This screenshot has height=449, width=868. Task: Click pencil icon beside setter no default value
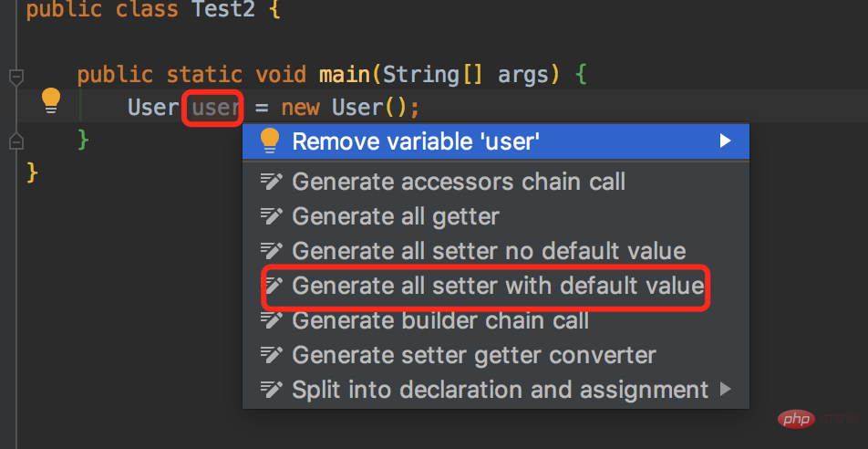point(271,251)
